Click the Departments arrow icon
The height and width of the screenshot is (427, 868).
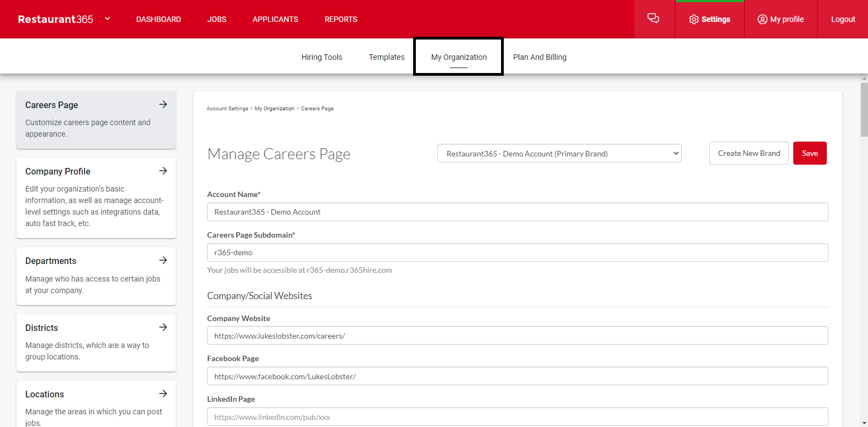(x=163, y=260)
